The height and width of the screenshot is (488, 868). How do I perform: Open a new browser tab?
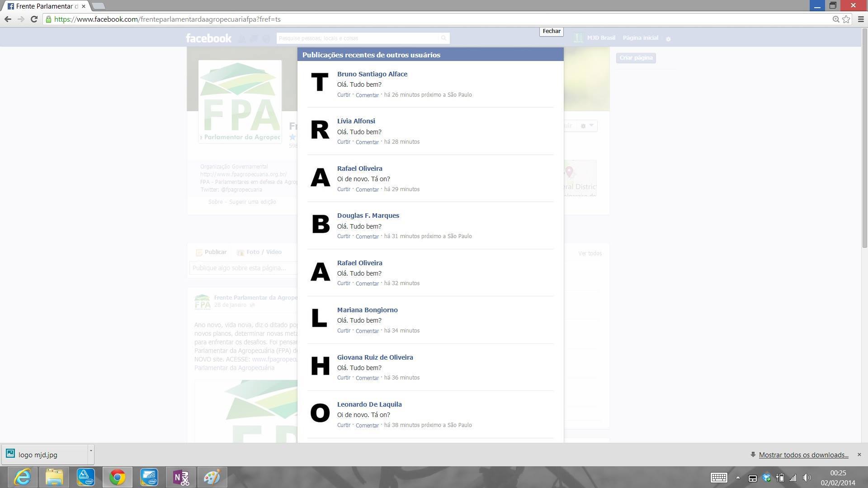click(98, 6)
